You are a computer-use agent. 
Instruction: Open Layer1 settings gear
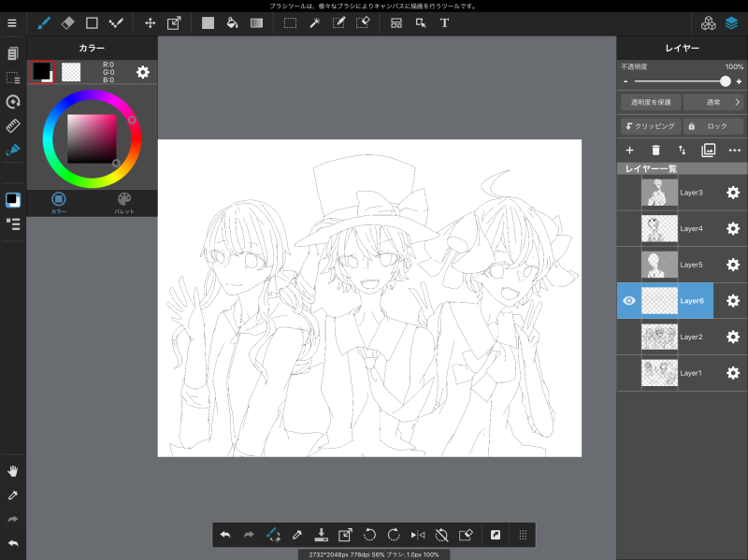click(733, 373)
